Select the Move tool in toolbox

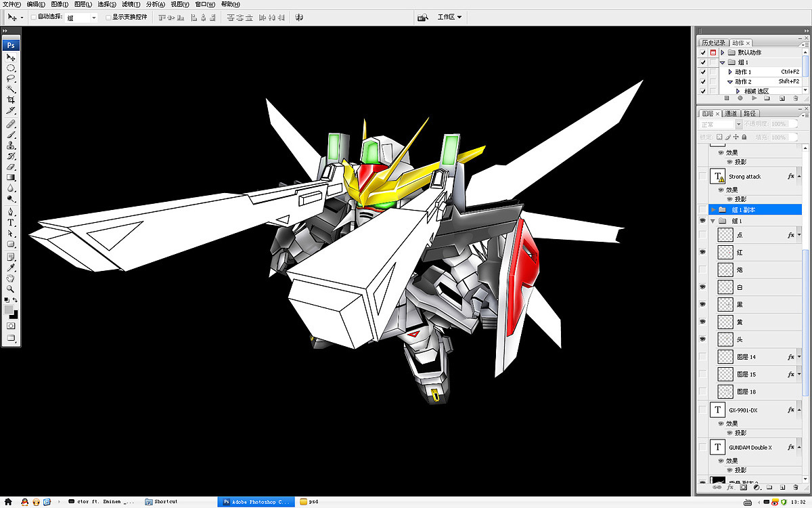tap(11, 58)
